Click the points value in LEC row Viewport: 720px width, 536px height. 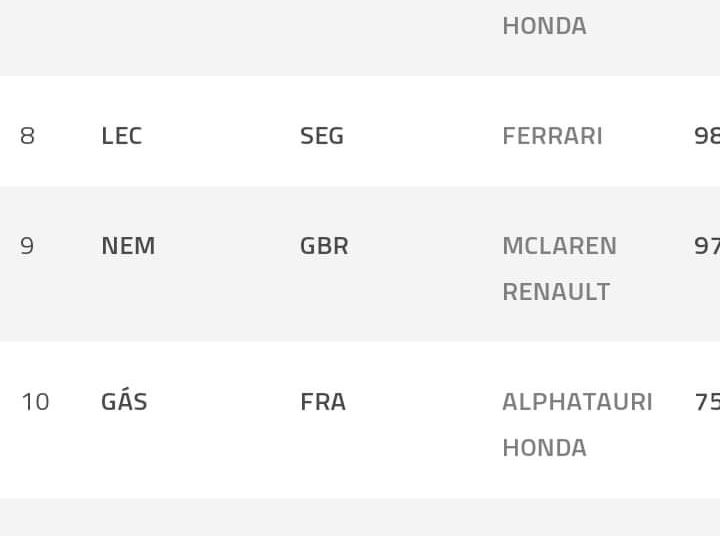tap(706, 136)
